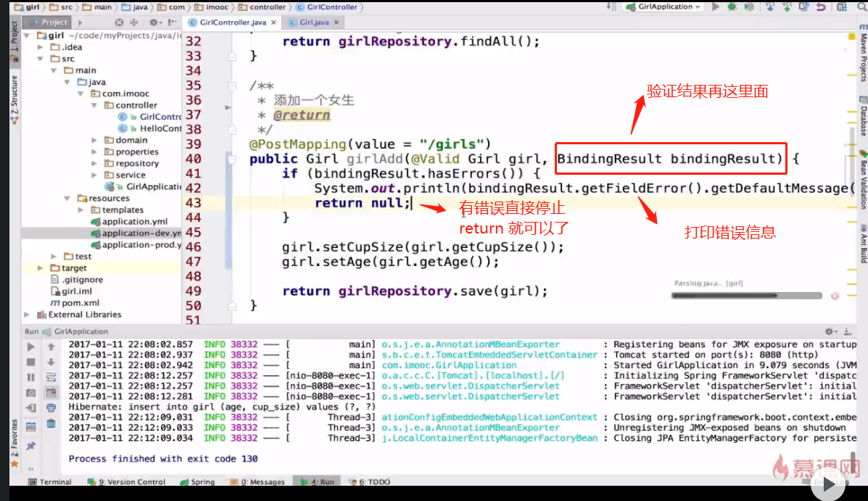This screenshot has width=868, height=501.
Task: Open pom.xml in the project tree
Action: click(75, 303)
